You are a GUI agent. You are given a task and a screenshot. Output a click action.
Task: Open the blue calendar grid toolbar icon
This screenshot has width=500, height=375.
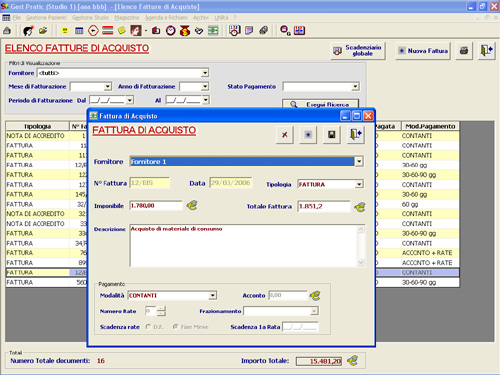(79, 31)
